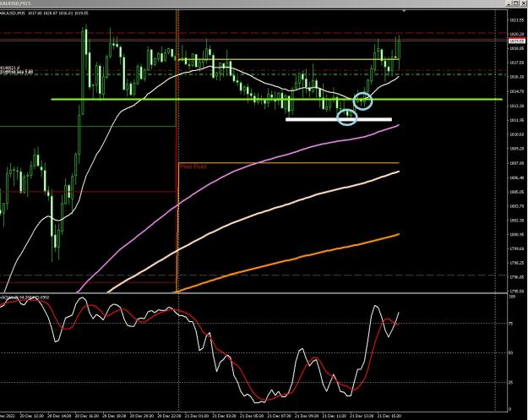Click the red Pivot Point label
The height and width of the screenshot is (420, 528).
pyautogui.click(x=193, y=166)
